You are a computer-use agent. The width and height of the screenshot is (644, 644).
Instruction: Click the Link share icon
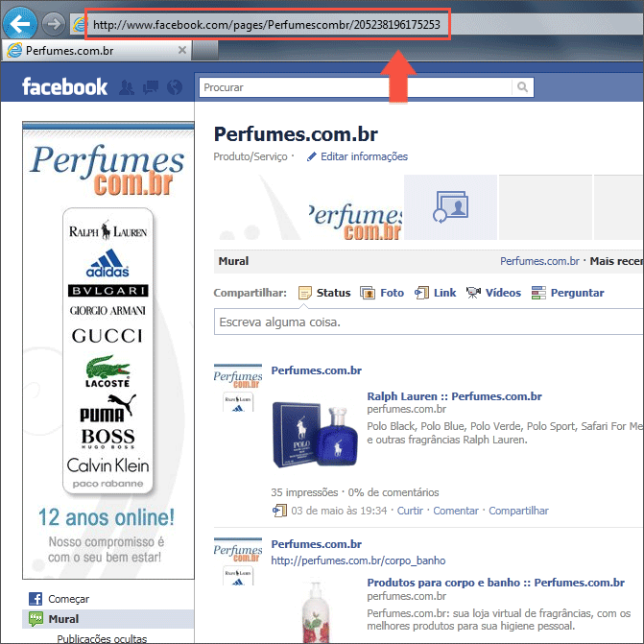pos(421,293)
